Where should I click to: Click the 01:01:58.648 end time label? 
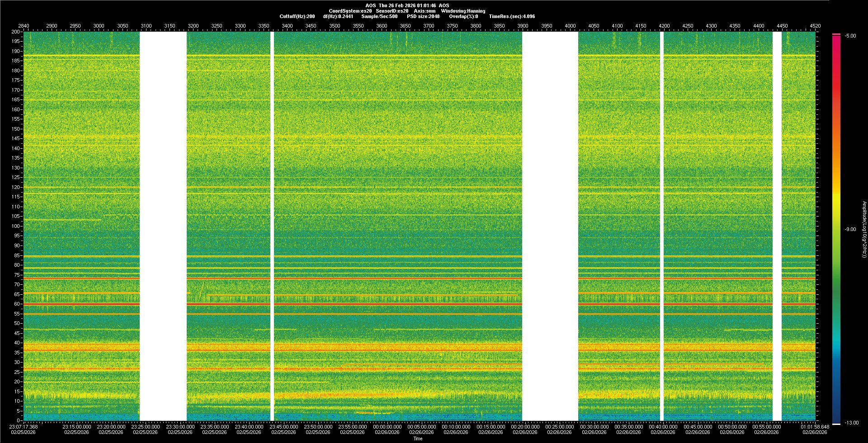pyautogui.click(x=815, y=426)
